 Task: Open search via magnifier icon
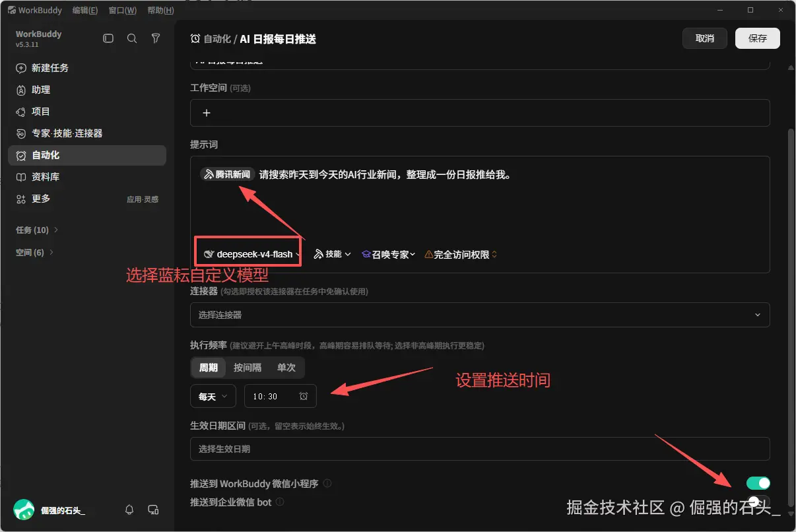tap(132, 39)
